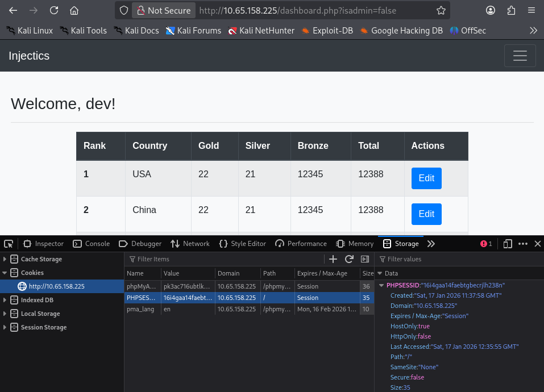Viewport: 544px width, 392px height.
Task: Expand the Indexed DB tree node
Action: coord(5,300)
